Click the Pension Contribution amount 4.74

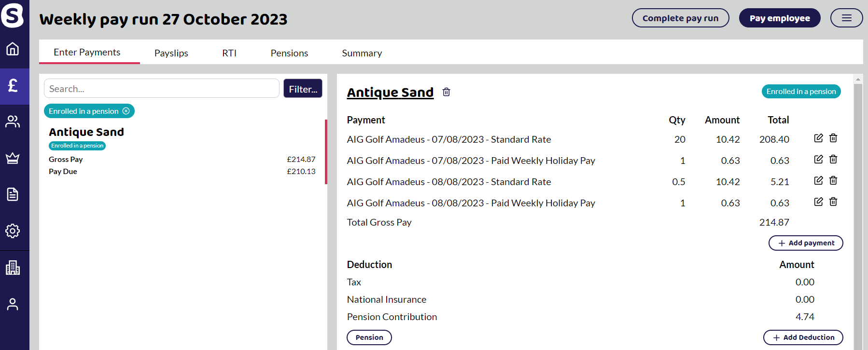click(805, 317)
